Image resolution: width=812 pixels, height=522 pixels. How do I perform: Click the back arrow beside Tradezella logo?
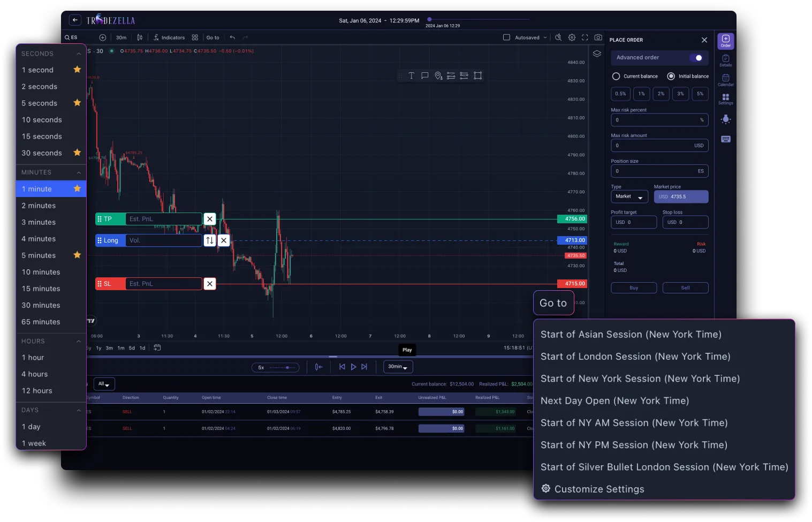coord(75,20)
